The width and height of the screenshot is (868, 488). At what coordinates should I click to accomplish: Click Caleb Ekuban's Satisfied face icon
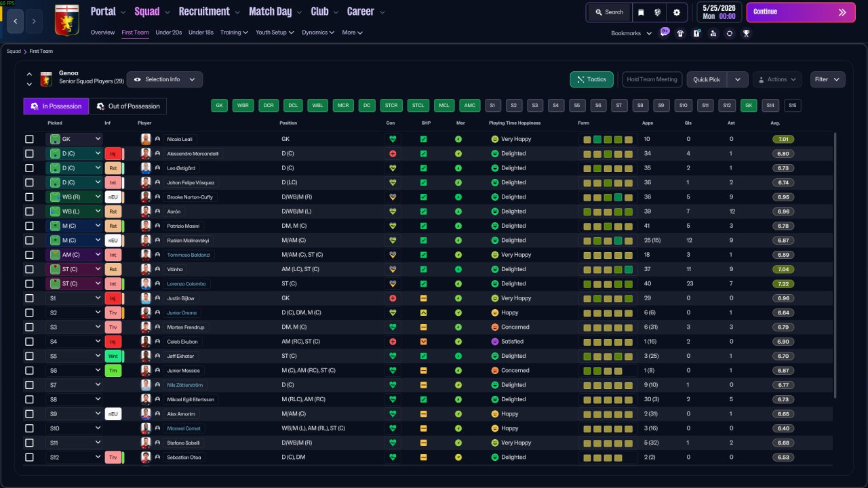point(495,342)
